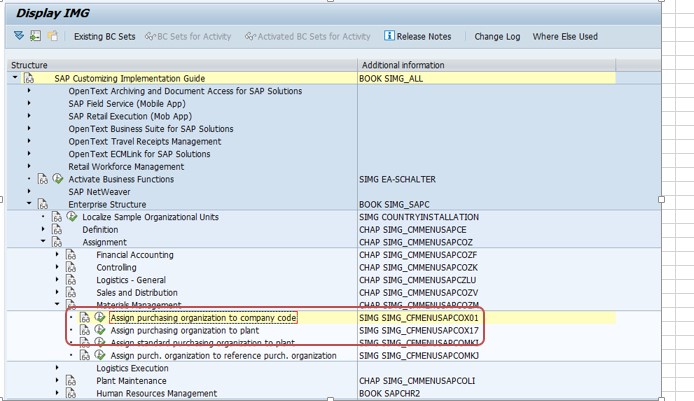Click Activated BC Sets for Activity
Screen dimensions: 694x401
coord(308,37)
